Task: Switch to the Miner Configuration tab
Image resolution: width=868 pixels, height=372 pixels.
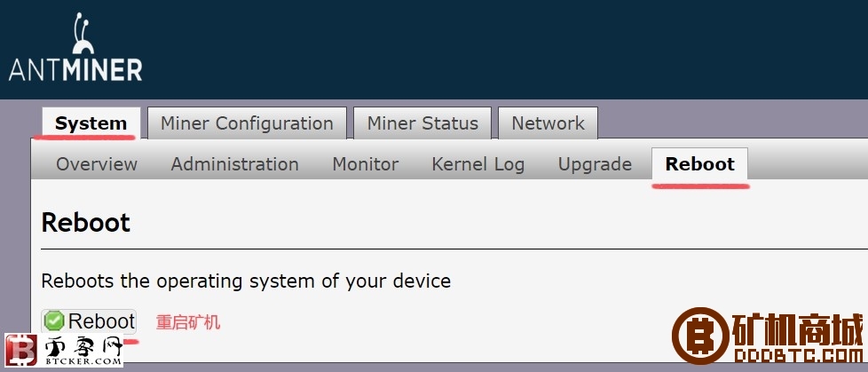Action: (247, 123)
